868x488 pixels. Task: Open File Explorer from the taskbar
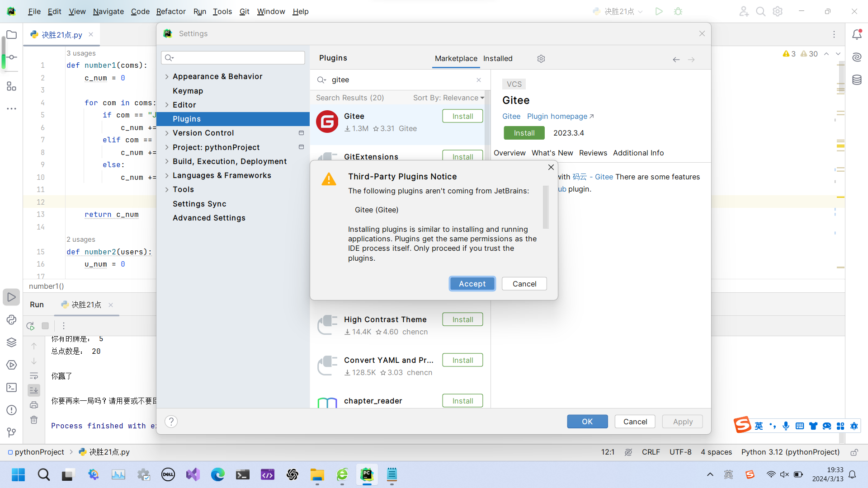point(317,474)
